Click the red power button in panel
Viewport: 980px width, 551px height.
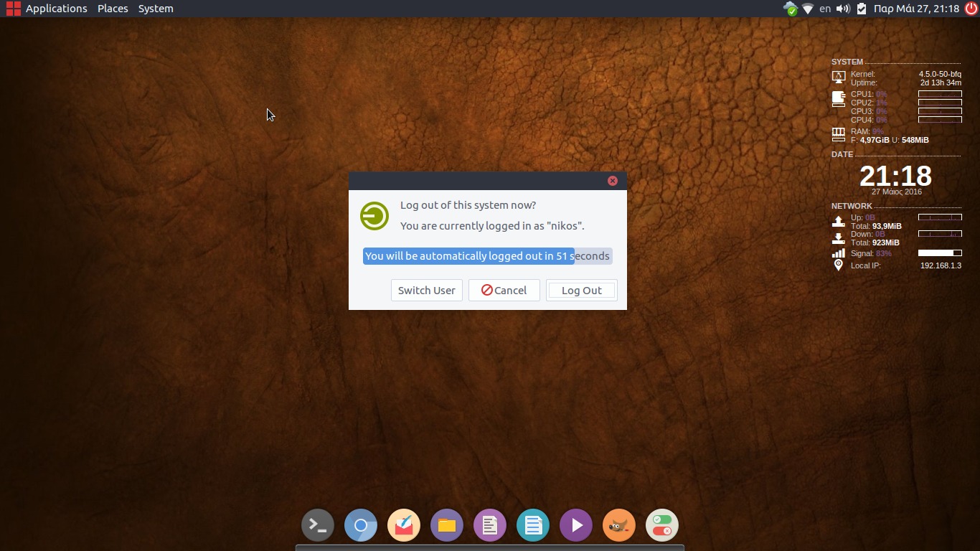[x=971, y=9]
